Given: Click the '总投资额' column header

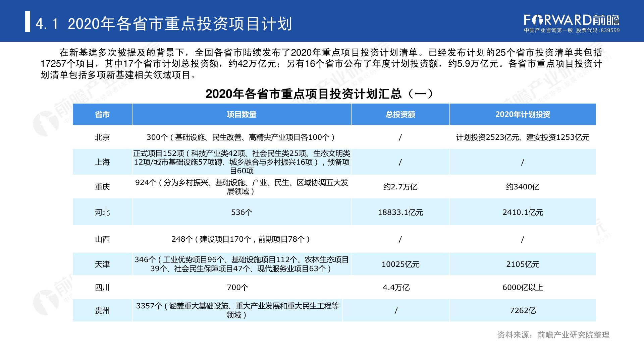Looking at the screenshot, I should pyautogui.click(x=400, y=115).
